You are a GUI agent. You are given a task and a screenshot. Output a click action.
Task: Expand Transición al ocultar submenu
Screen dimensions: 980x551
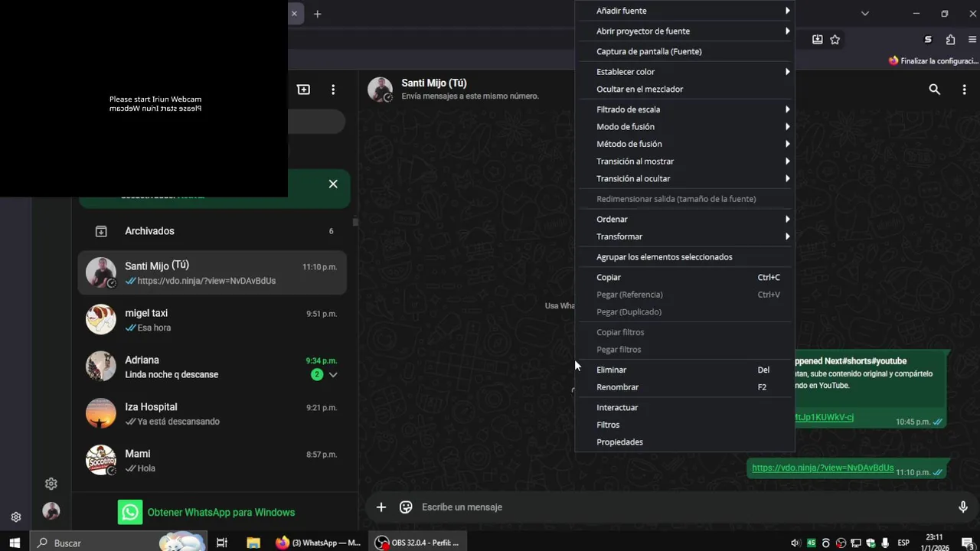point(684,179)
